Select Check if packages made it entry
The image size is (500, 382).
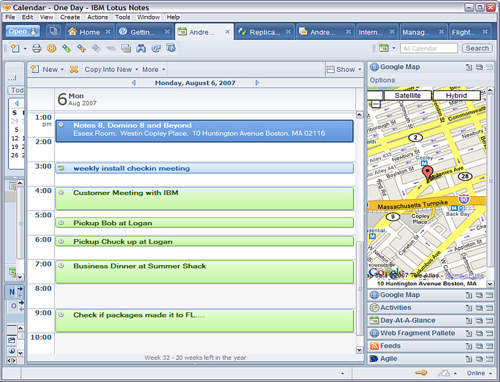point(204,320)
